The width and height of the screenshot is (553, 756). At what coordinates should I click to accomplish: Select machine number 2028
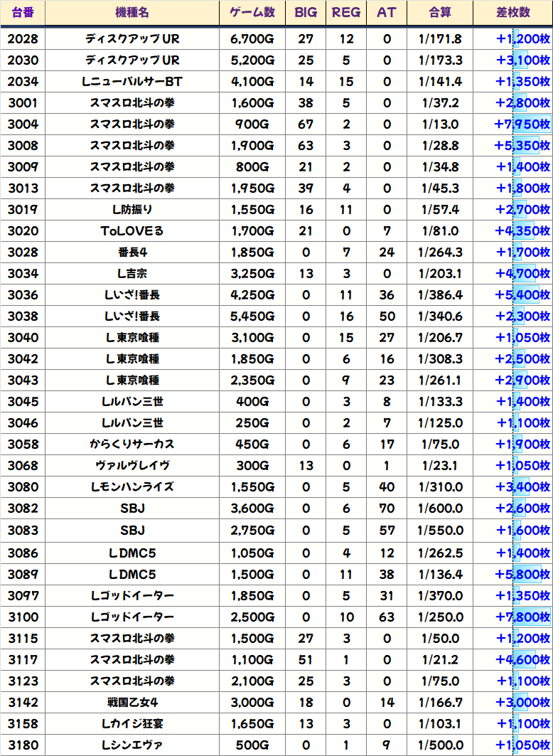(23, 39)
